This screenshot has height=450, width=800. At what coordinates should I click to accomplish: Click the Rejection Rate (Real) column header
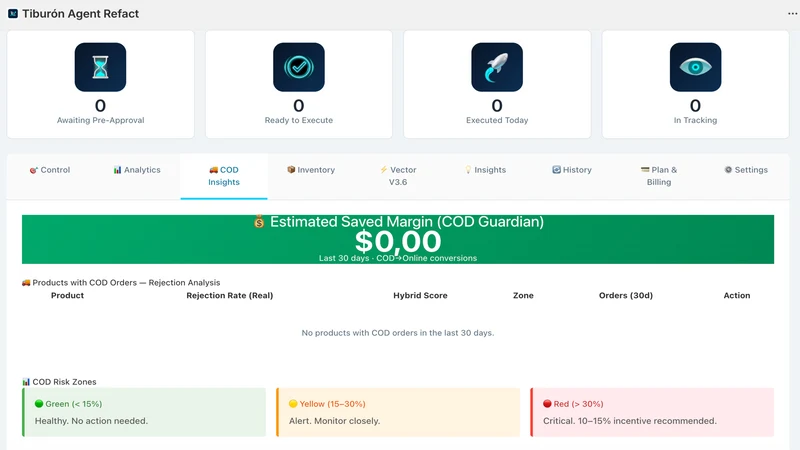tap(230, 295)
